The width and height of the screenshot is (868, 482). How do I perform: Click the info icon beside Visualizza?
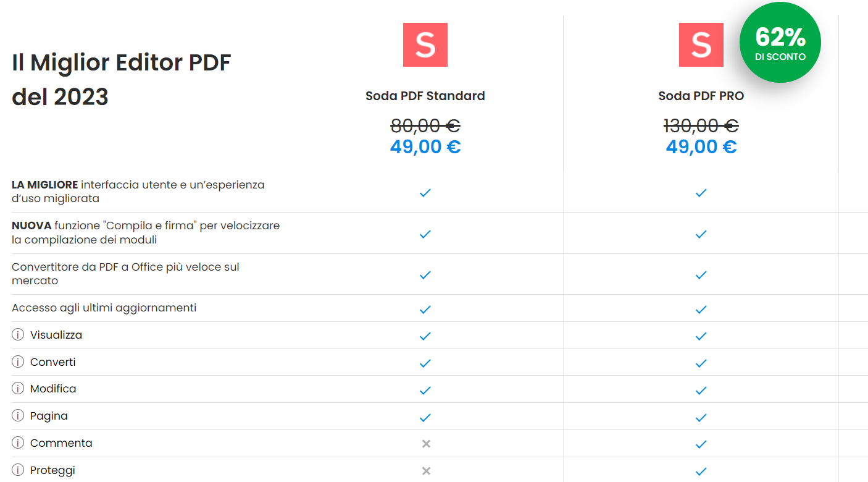click(x=19, y=335)
